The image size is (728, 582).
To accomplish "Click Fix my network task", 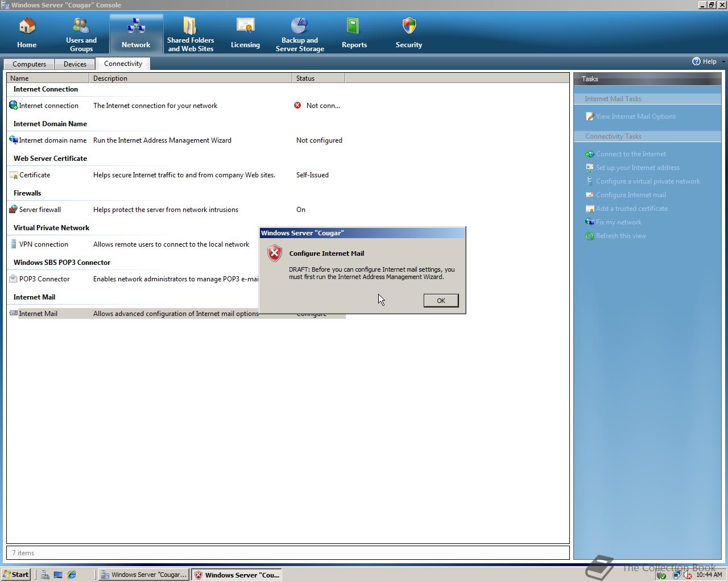I will point(618,222).
